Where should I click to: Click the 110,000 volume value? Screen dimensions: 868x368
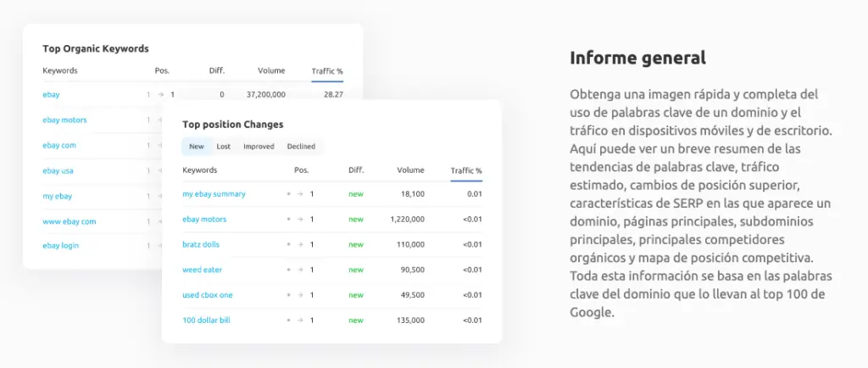412,244
